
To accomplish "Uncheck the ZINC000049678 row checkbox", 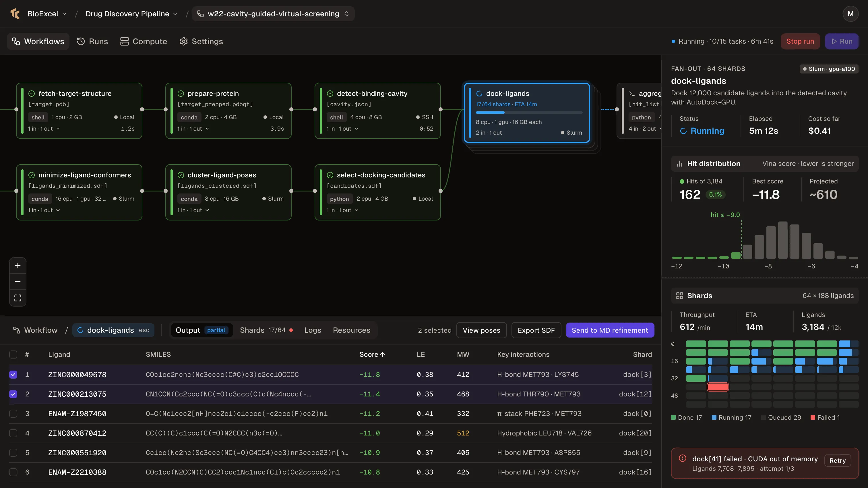I will pos(13,375).
